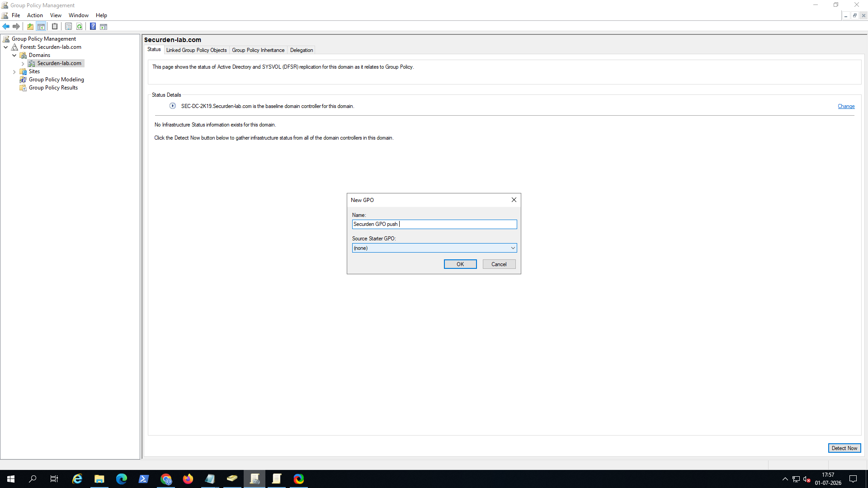Switch to the Status tab
The height and width of the screenshot is (488, 868).
coord(154,50)
